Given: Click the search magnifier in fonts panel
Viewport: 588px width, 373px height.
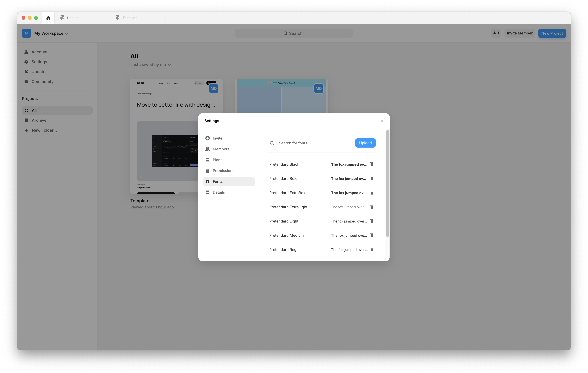Looking at the screenshot, I should (x=272, y=143).
